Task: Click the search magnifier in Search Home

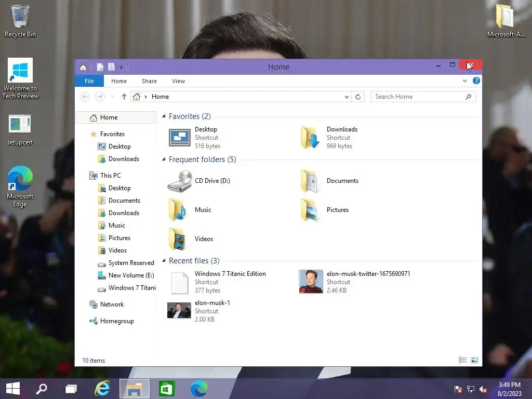Action: tap(468, 97)
